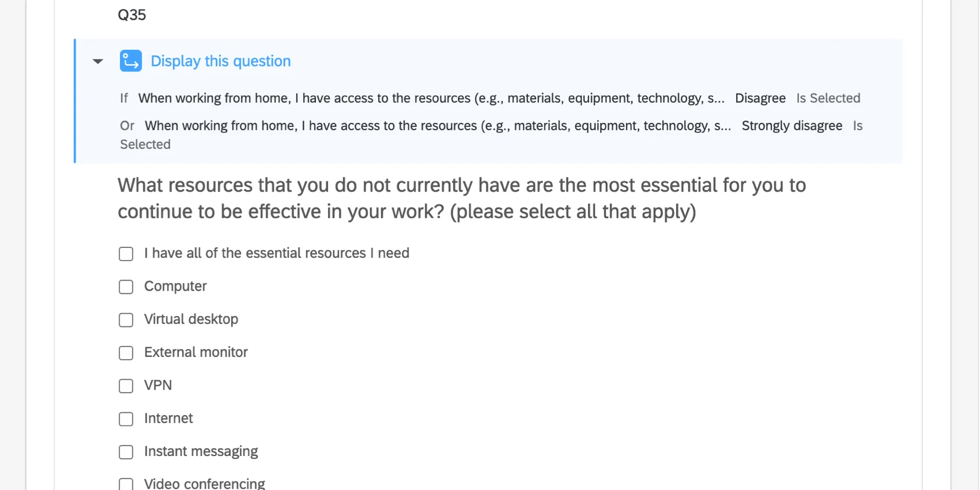The image size is (980, 490).
Task: Click the blue display logic icon
Action: [x=130, y=61]
